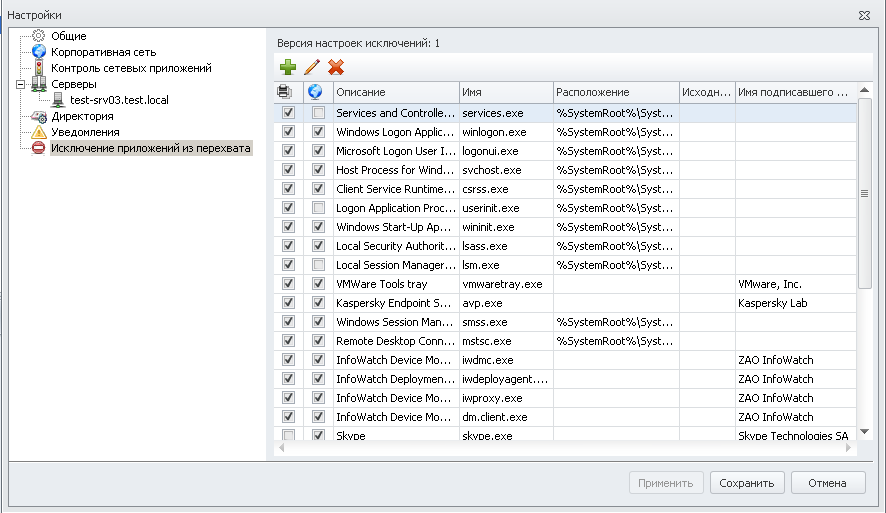Click the Сохранить button
The image size is (886, 513).
(x=747, y=483)
